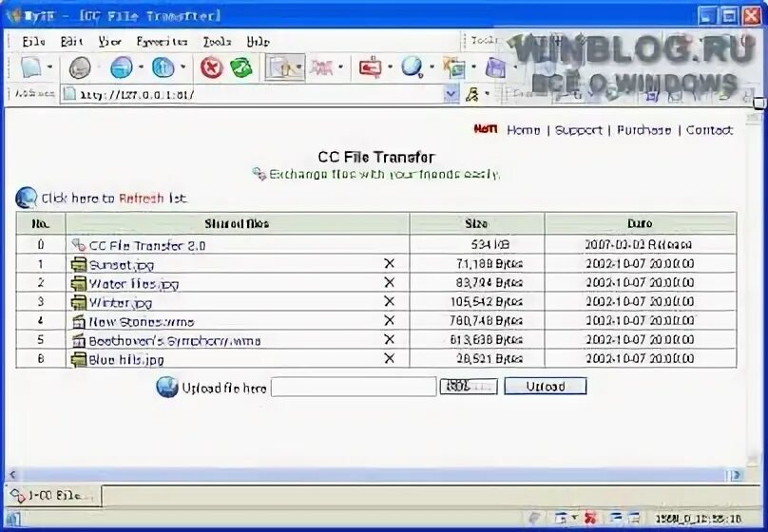Open the Edit menu
768x532 pixels.
72,42
